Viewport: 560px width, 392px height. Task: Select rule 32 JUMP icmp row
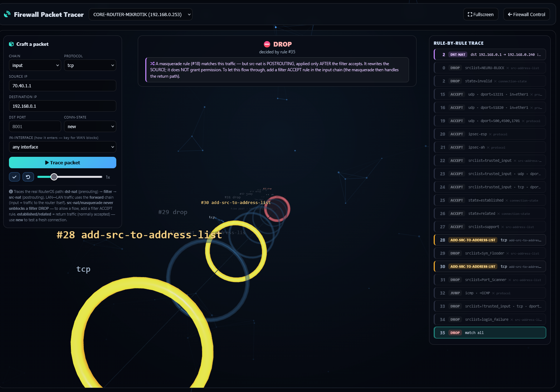(x=490, y=293)
